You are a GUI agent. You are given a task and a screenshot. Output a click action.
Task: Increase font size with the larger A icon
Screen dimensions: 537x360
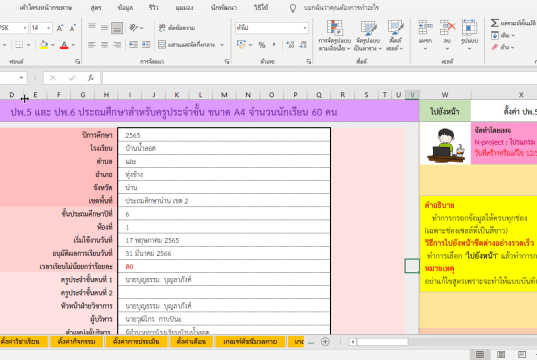pyautogui.click(x=60, y=28)
